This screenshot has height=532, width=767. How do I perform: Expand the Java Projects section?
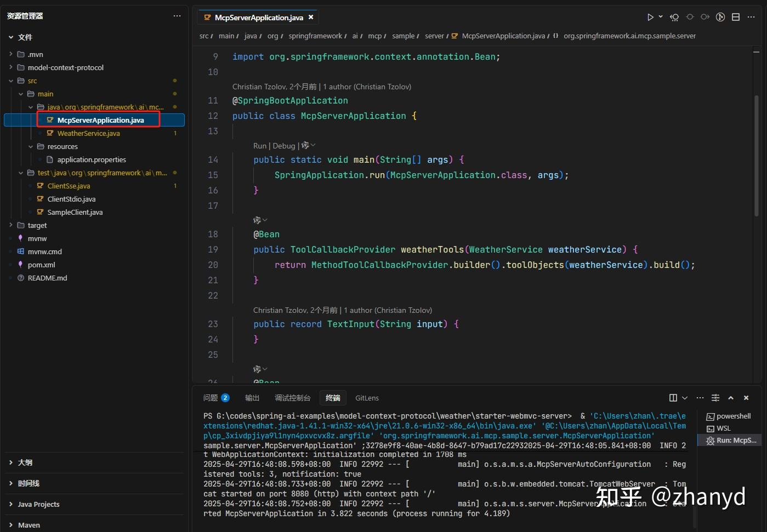click(38, 505)
